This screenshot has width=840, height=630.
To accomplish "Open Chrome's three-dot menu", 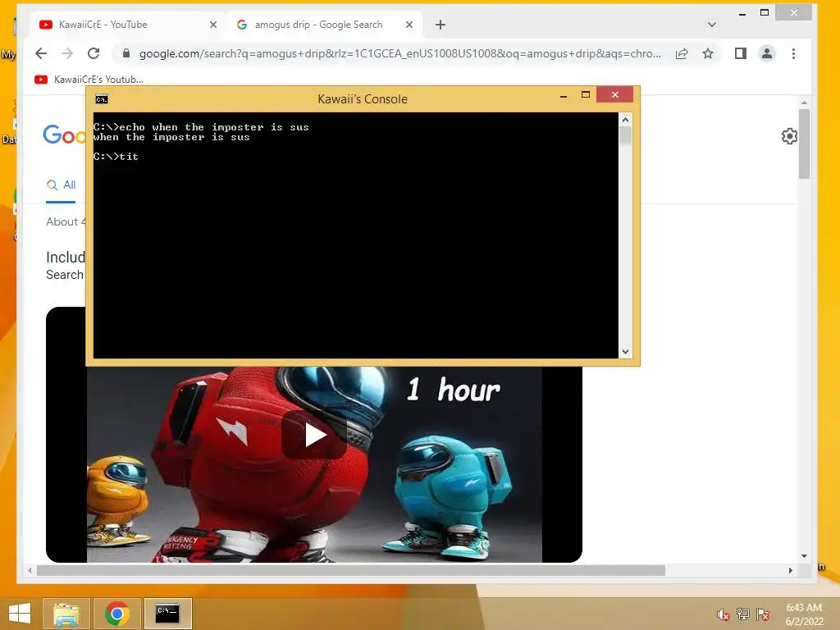I will 793,53.
